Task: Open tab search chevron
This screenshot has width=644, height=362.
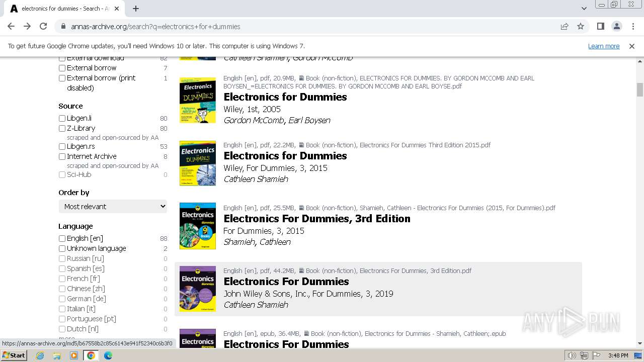Action: [x=584, y=9]
